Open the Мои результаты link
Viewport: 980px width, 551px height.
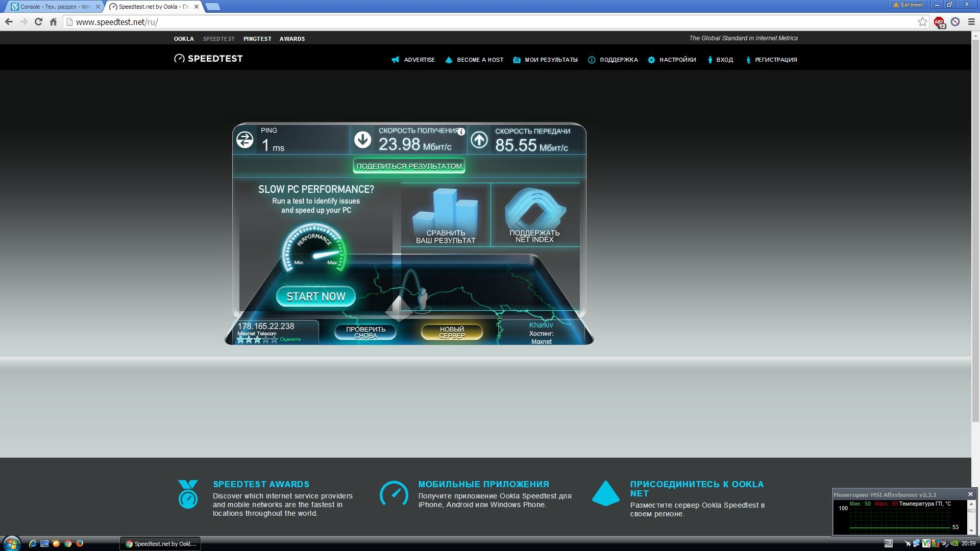pos(550,60)
